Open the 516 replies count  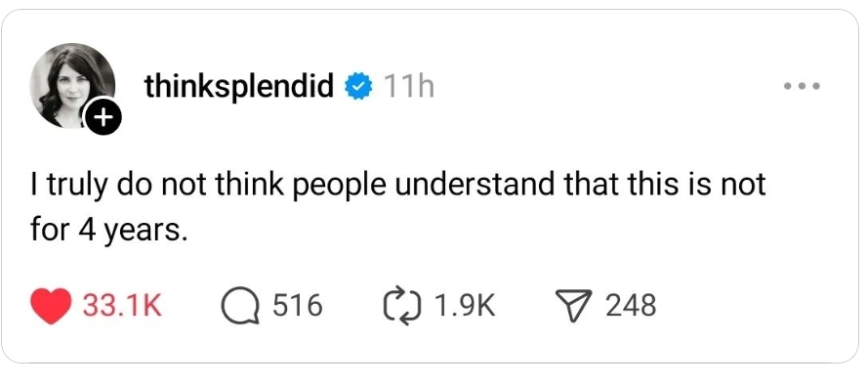click(x=297, y=306)
